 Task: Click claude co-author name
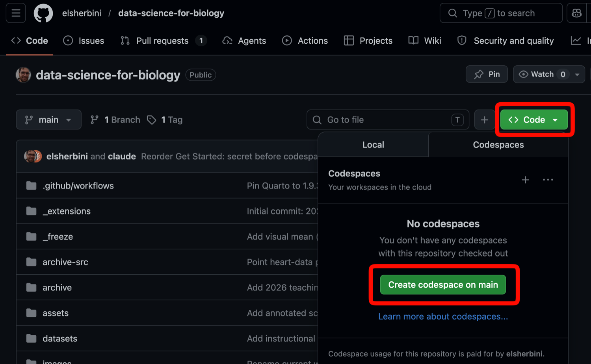click(x=122, y=156)
